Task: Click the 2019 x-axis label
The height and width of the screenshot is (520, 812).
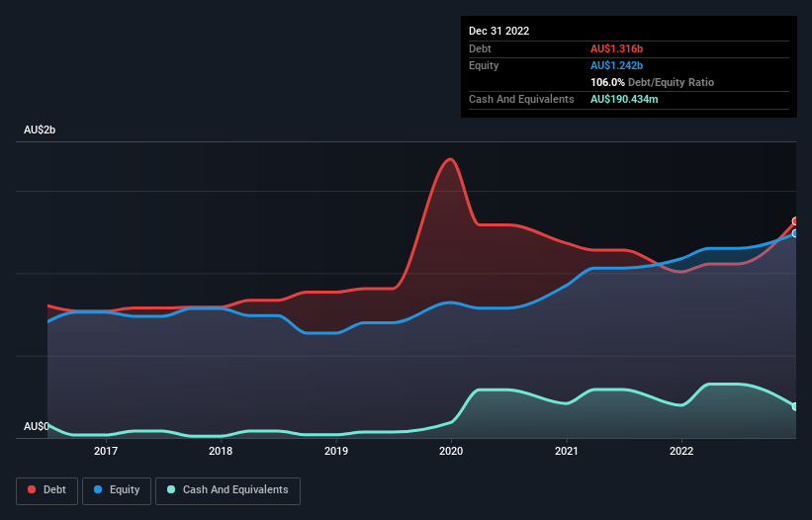Action: [x=336, y=451]
